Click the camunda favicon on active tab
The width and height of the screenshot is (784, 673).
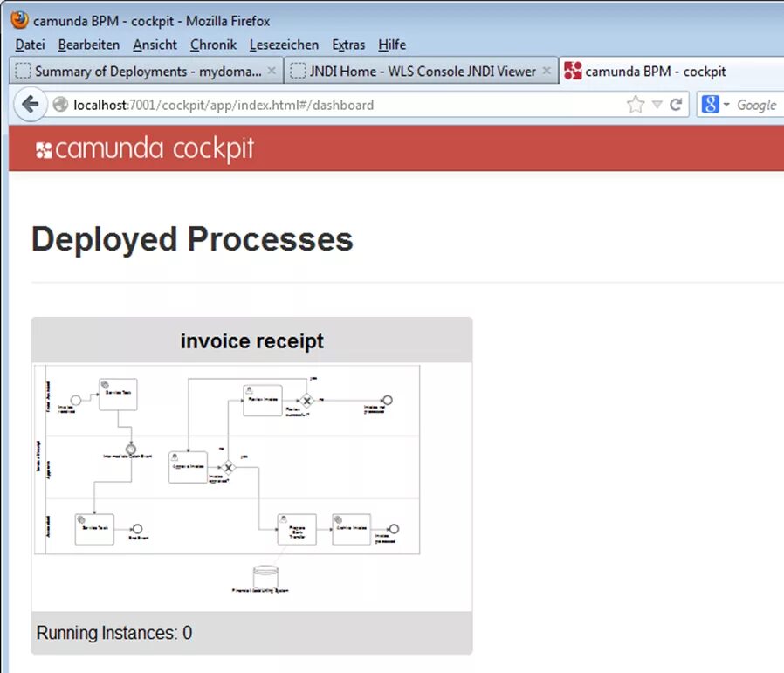(573, 71)
